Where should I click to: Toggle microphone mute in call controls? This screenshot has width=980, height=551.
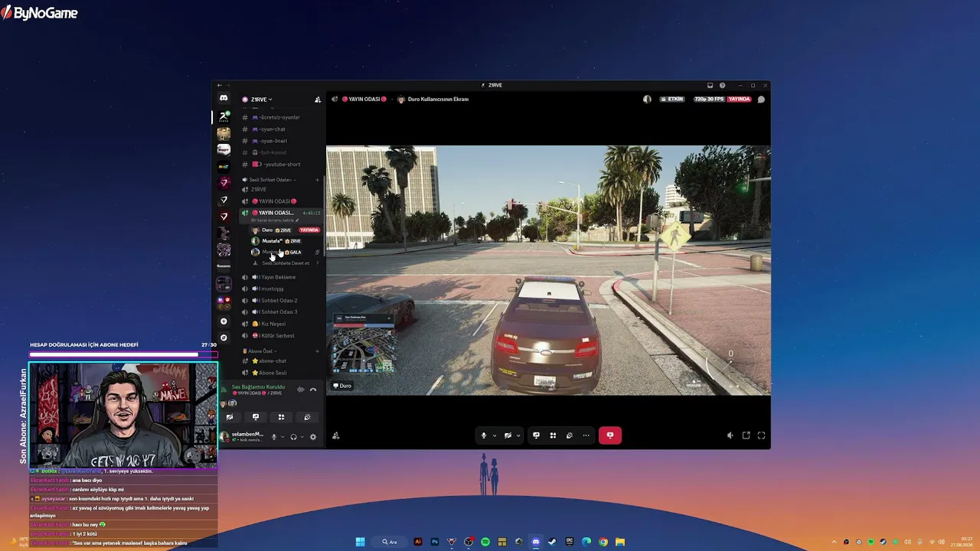coord(483,435)
